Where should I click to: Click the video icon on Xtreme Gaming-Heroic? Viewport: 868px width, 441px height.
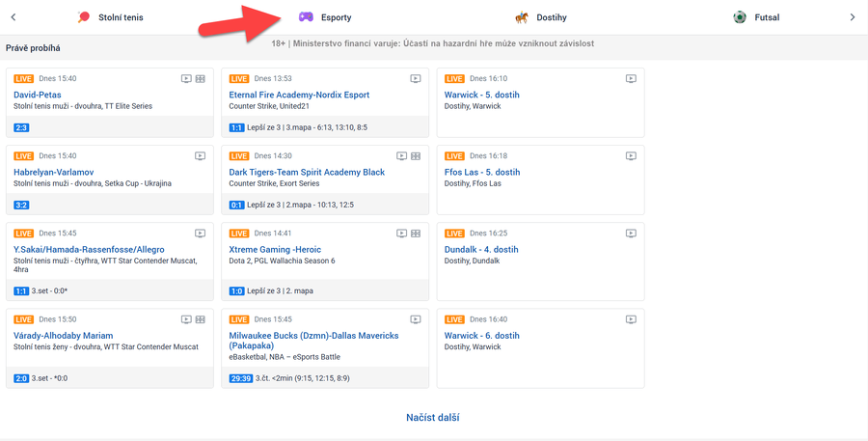point(402,234)
